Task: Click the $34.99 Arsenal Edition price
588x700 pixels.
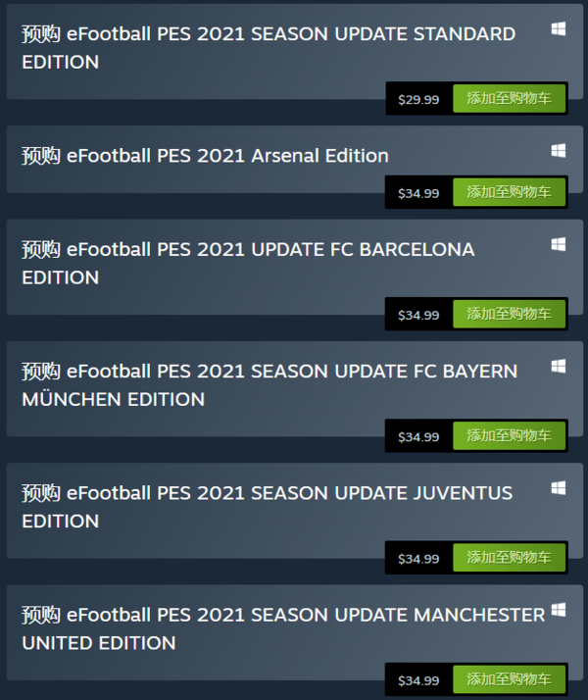Action: coord(418,193)
